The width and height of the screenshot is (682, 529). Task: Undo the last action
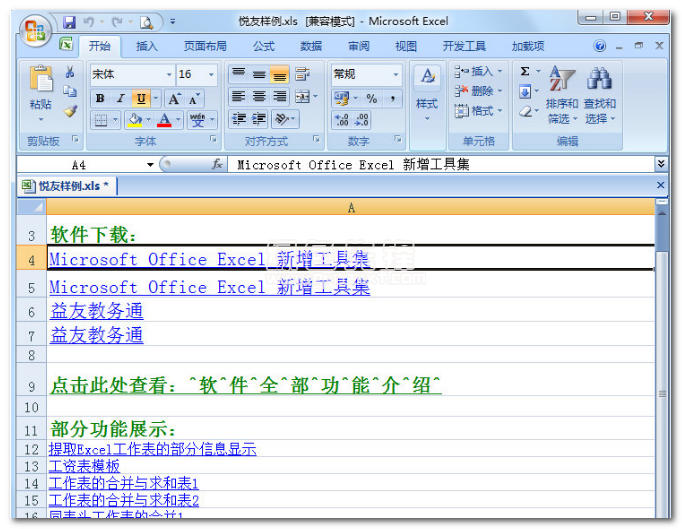(89, 22)
